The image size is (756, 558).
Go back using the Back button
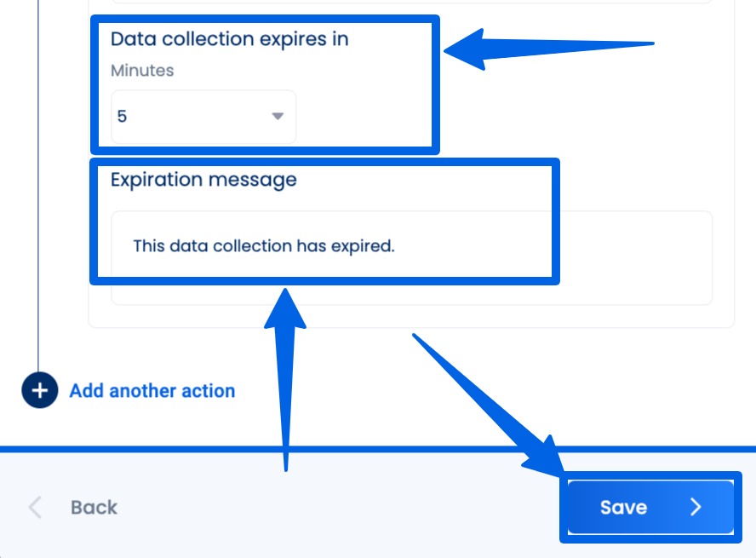(92, 507)
